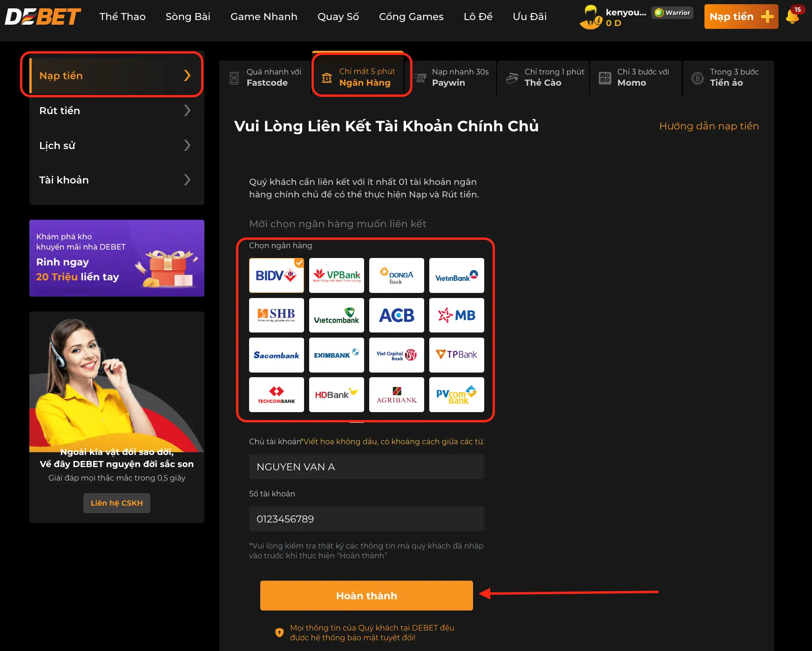Select DongA Bank logo

tap(397, 275)
